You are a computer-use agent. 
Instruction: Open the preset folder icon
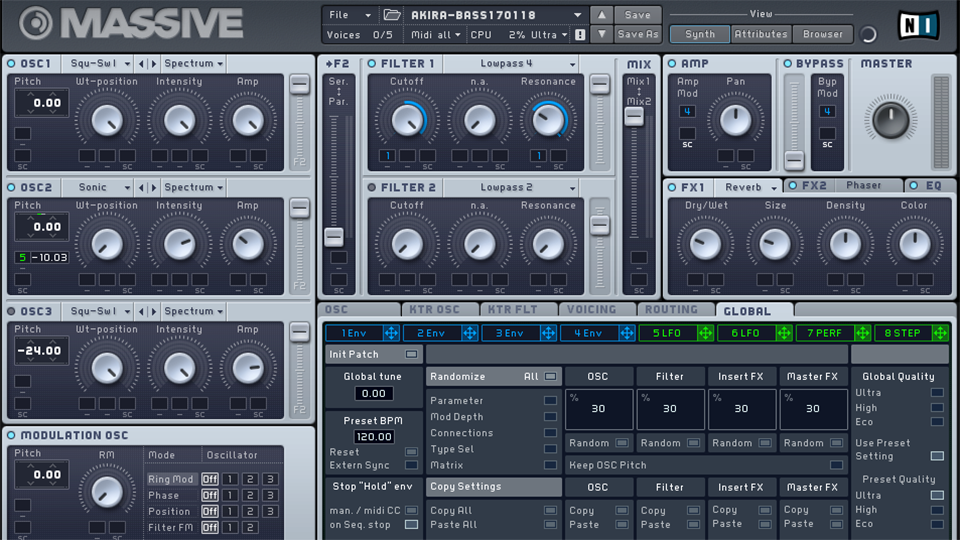coord(392,15)
